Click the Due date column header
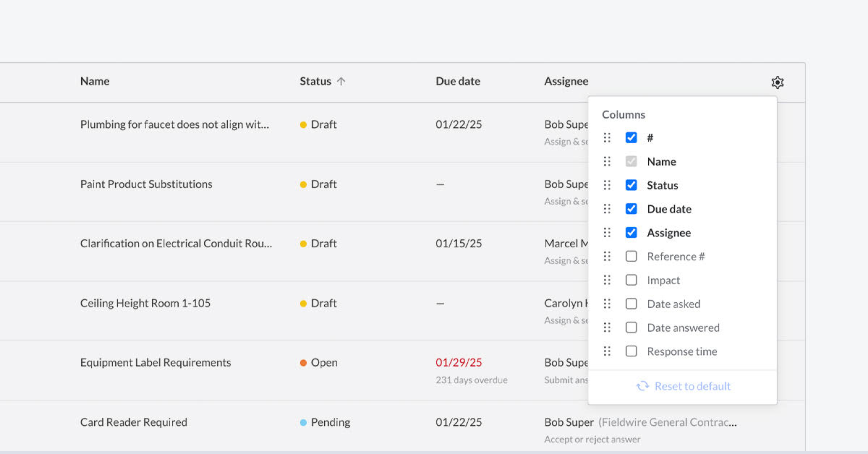Image resolution: width=868 pixels, height=454 pixels. [x=458, y=82]
